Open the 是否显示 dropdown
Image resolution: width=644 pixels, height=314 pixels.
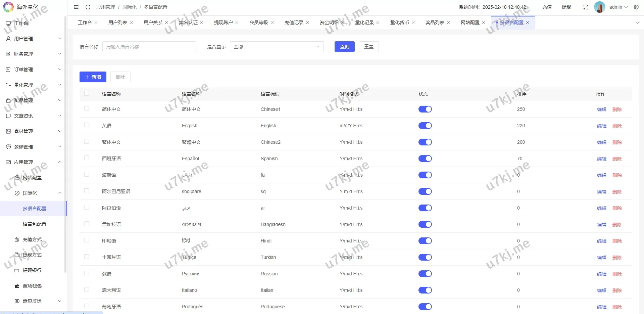277,47
